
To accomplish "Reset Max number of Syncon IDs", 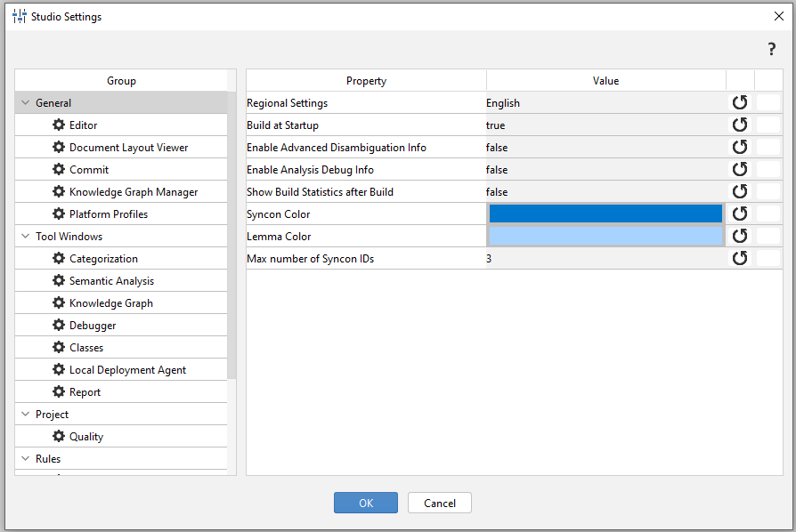I will (739, 259).
